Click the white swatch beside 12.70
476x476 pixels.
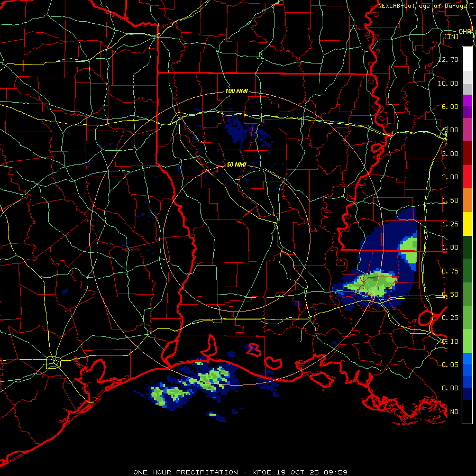[x=467, y=59]
